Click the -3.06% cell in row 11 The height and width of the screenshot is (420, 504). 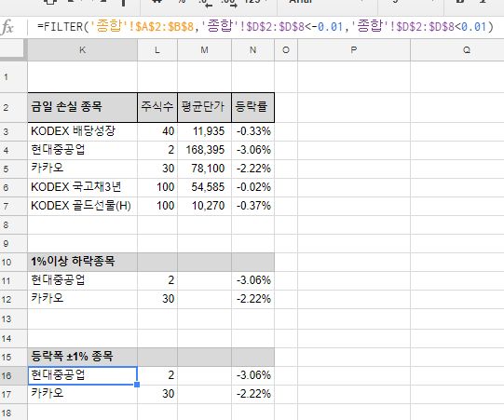[x=253, y=280]
